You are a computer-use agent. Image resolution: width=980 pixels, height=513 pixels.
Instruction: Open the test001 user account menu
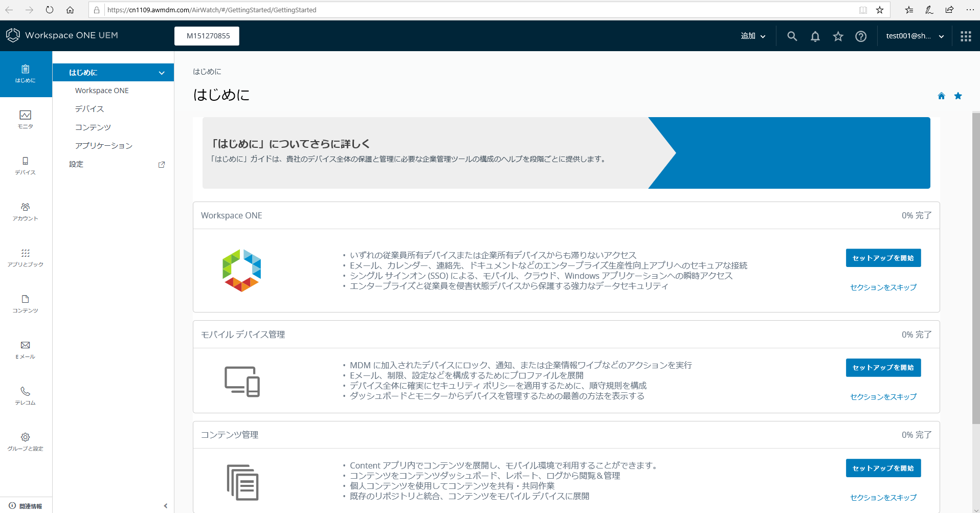pyautogui.click(x=915, y=36)
